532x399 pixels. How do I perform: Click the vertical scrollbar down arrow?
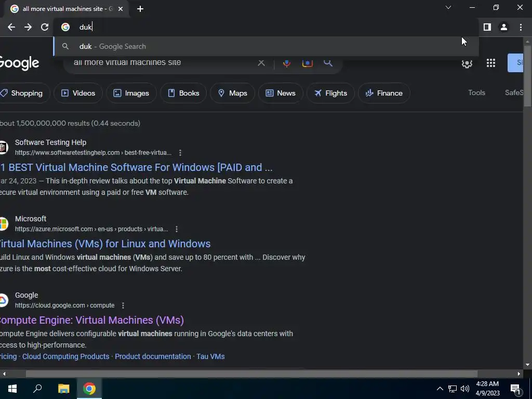pos(527,365)
